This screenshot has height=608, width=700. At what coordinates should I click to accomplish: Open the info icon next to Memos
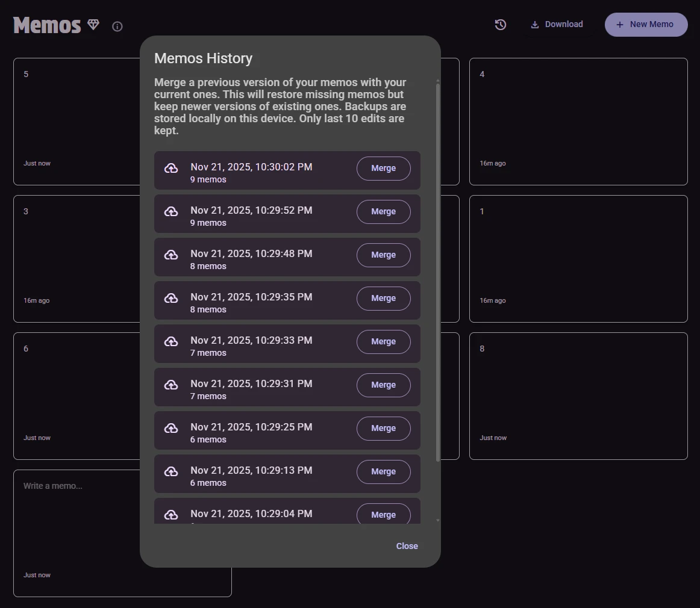[117, 26]
